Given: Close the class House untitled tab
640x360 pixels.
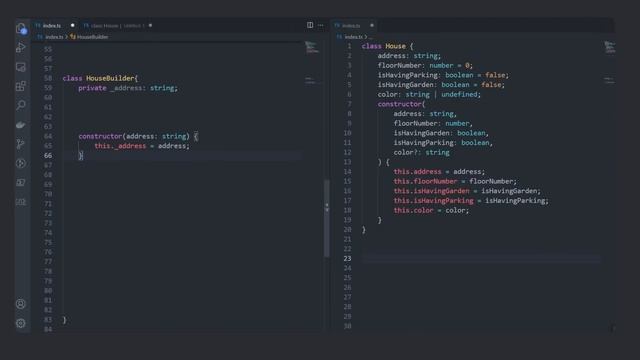Looking at the screenshot, I should tap(150, 25).
